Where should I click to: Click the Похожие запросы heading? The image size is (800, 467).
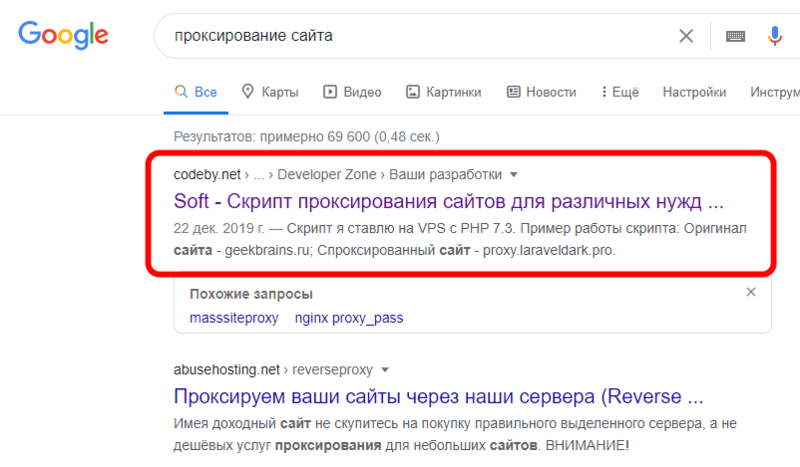click(251, 294)
